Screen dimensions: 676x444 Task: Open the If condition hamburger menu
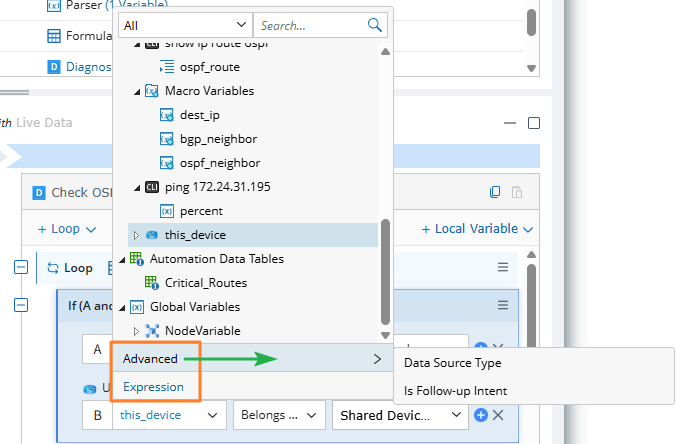[x=504, y=305]
